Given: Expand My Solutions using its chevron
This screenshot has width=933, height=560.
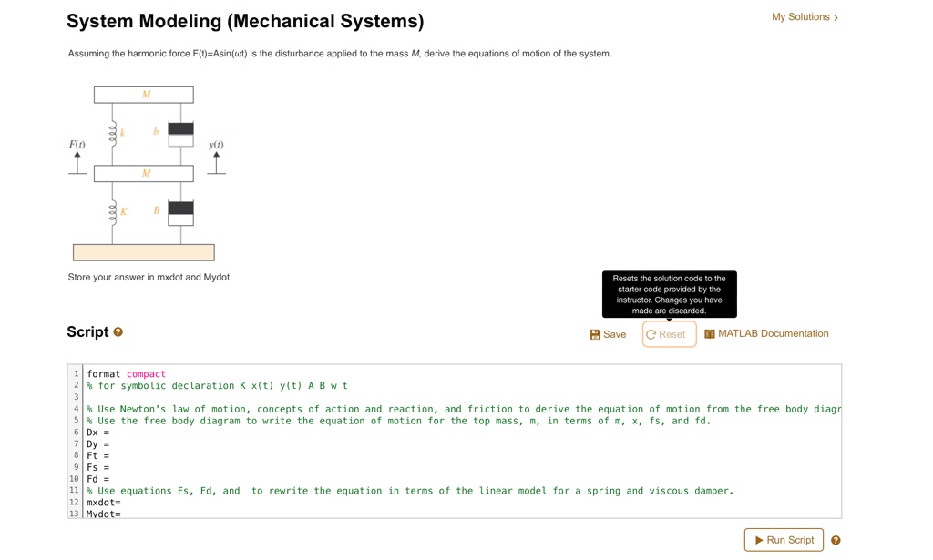Looking at the screenshot, I should [834, 16].
